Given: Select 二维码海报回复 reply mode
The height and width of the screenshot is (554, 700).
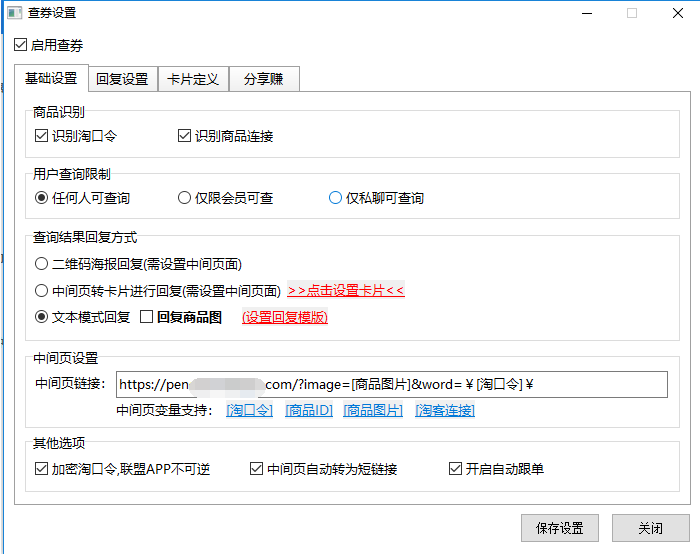Looking at the screenshot, I should [x=42, y=264].
